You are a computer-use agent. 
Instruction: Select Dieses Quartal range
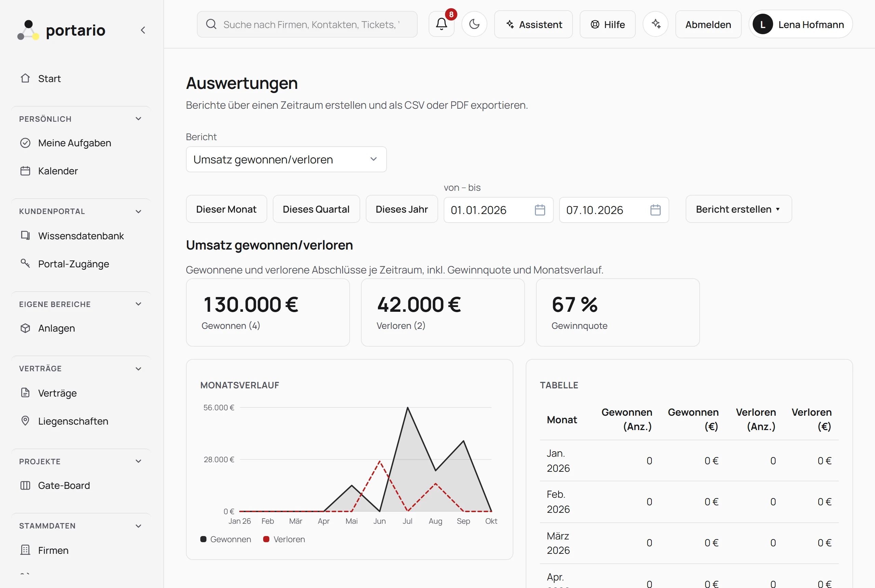pos(316,209)
